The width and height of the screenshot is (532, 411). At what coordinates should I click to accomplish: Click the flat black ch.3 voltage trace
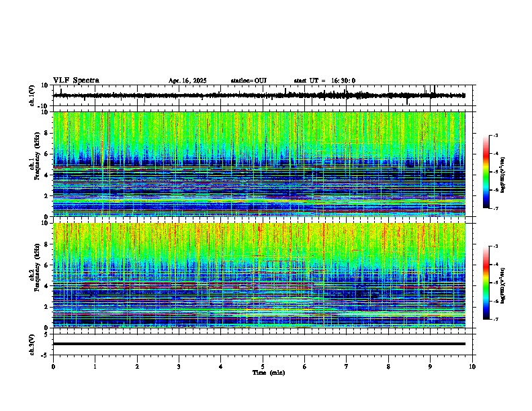[259, 344]
